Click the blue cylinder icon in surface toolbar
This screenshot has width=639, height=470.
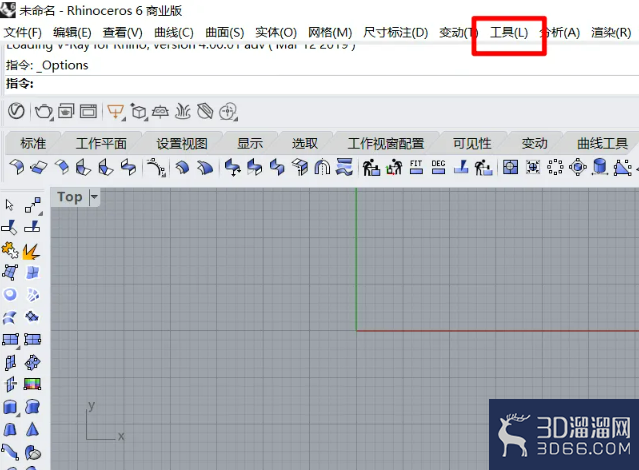tap(600, 167)
